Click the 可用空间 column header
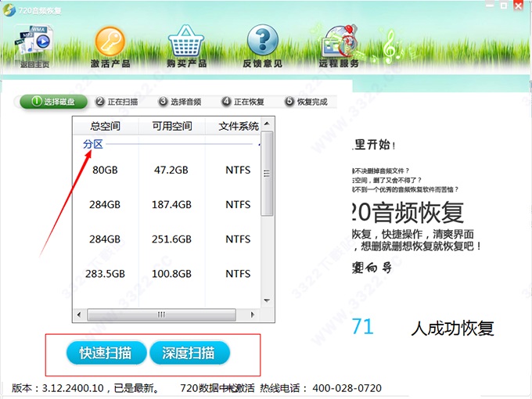Screen dimensions: 532x399 (x=171, y=125)
